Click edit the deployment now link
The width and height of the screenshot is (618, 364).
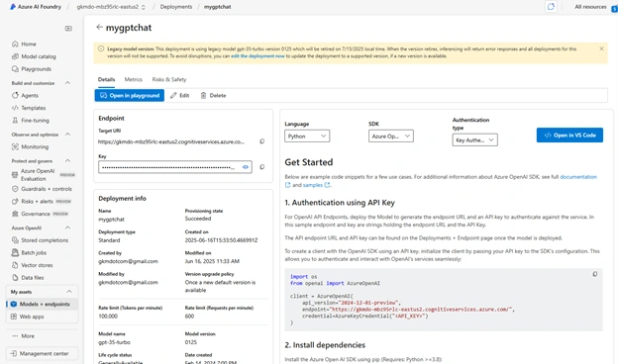257,56
